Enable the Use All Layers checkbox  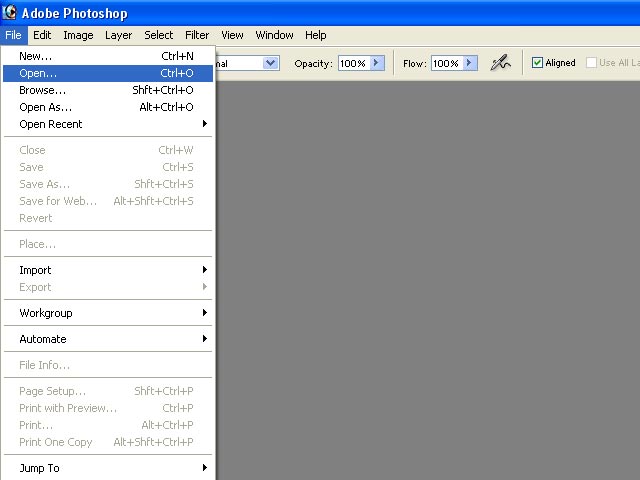tap(591, 63)
